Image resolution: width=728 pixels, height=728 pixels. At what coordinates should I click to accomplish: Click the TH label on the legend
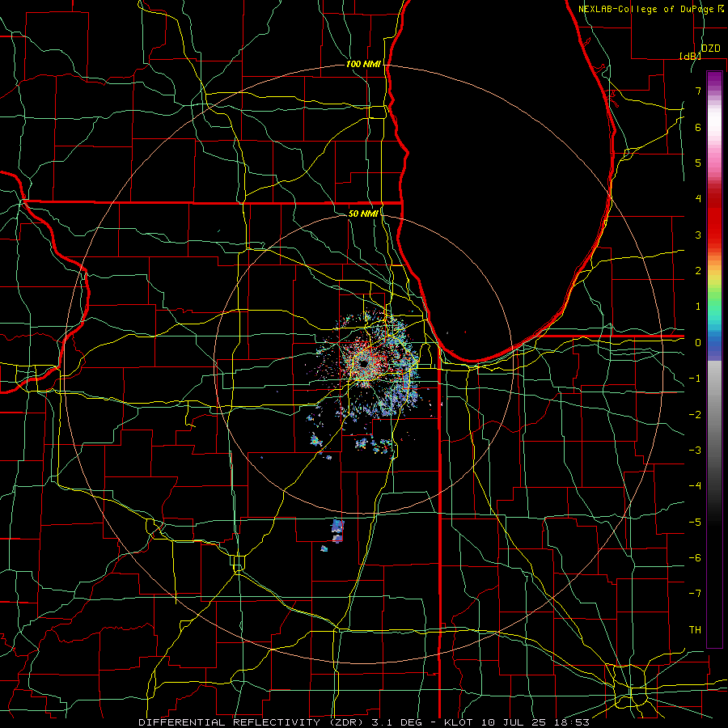coord(695,630)
